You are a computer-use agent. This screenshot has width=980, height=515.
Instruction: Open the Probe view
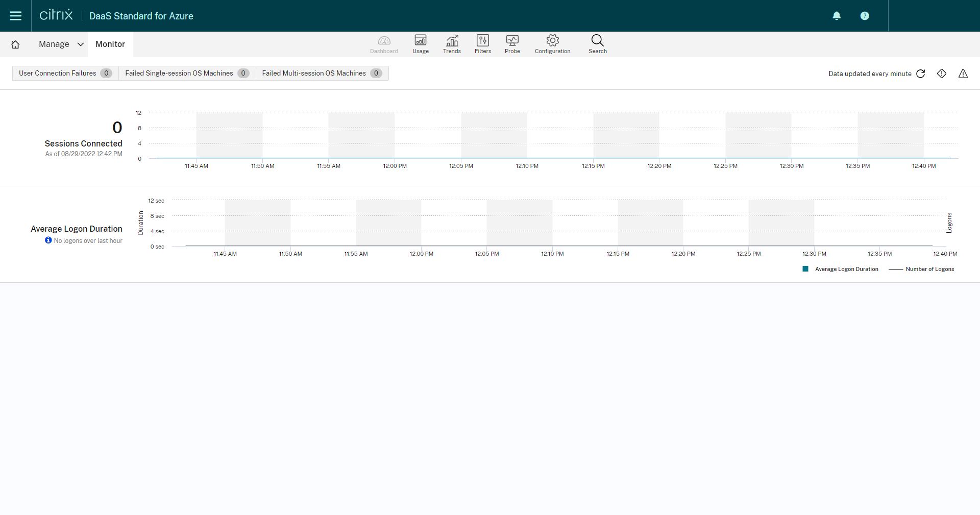click(x=512, y=44)
